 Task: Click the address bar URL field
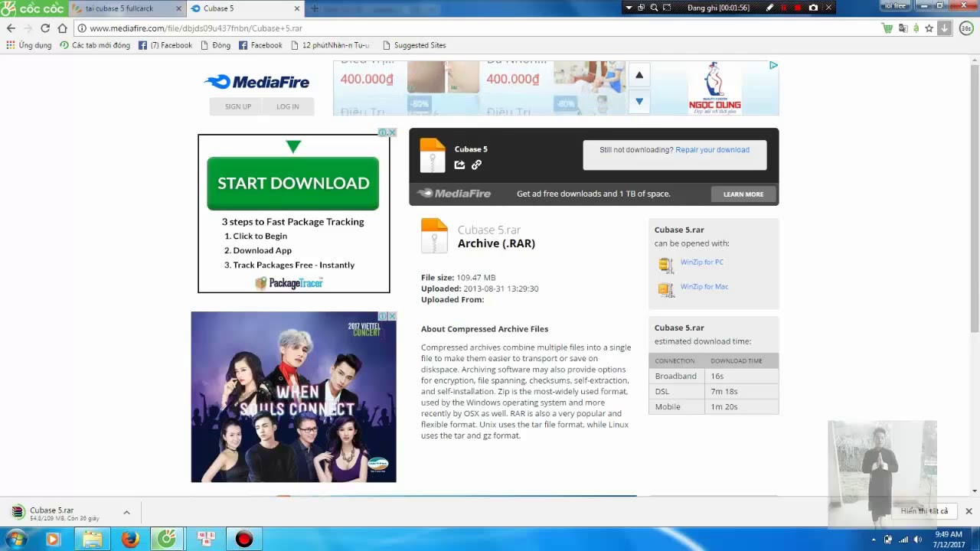click(475, 28)
